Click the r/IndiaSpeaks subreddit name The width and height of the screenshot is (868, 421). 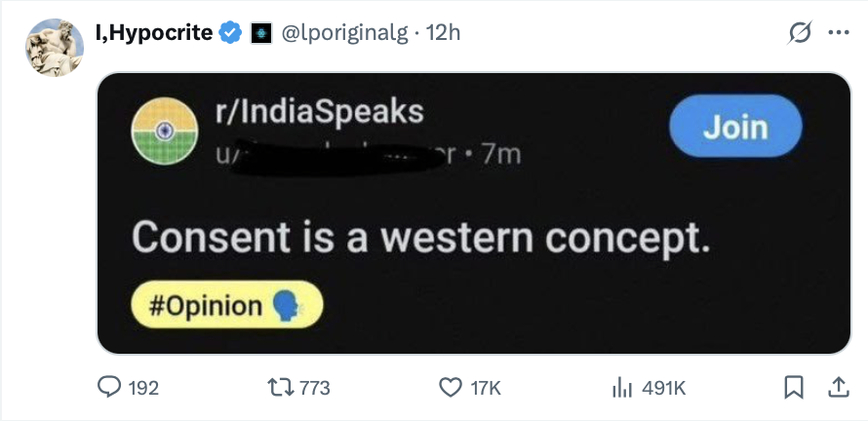click(320, 112)
